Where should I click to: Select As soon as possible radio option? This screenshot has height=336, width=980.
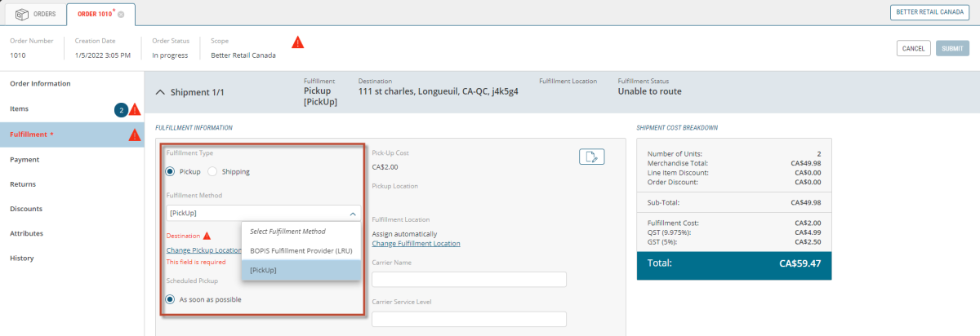click(x=170, y=299)
